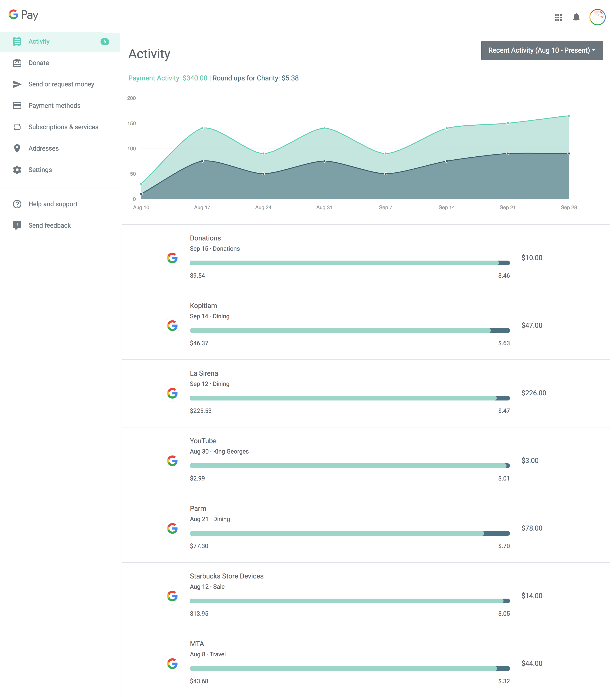Click the Sep 21 lower chart data point
The height and width of the screenshot is (697, 616).
[508, 153]
